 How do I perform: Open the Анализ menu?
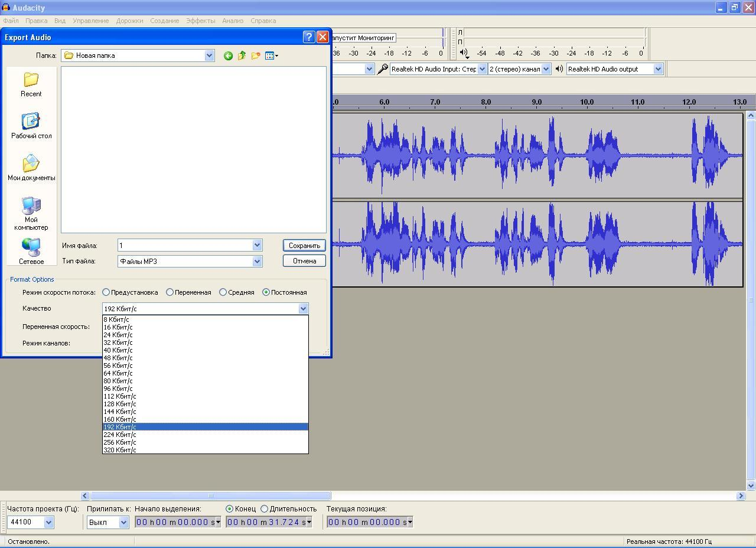point(233,21)
